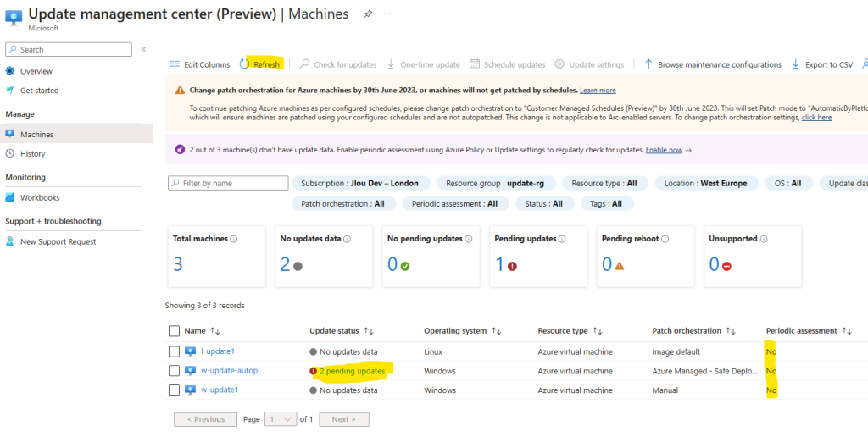Collapse the left navigation pane

tap(143, 49)
